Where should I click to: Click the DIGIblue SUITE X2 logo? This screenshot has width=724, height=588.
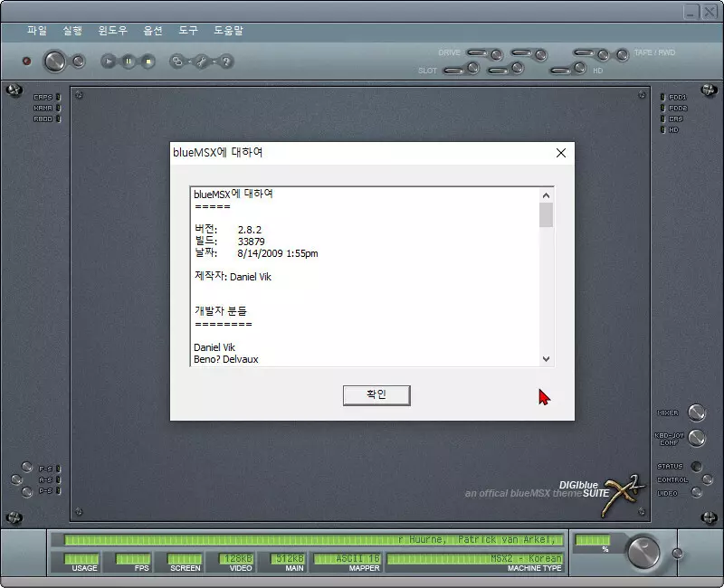point(603,496)
